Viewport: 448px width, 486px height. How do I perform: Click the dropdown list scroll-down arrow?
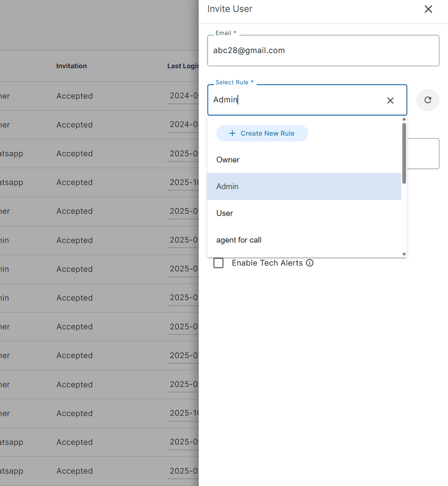pos(404,254)
